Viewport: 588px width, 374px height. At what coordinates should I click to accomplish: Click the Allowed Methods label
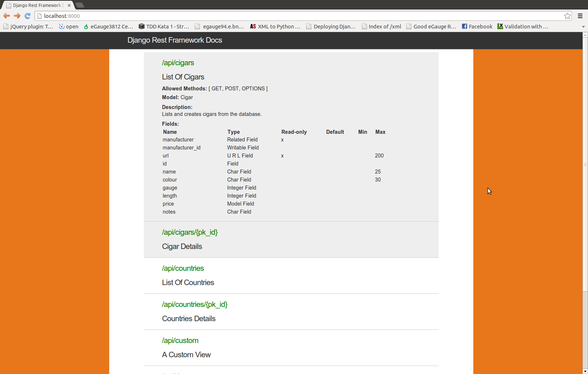click(x=185, y=89)
